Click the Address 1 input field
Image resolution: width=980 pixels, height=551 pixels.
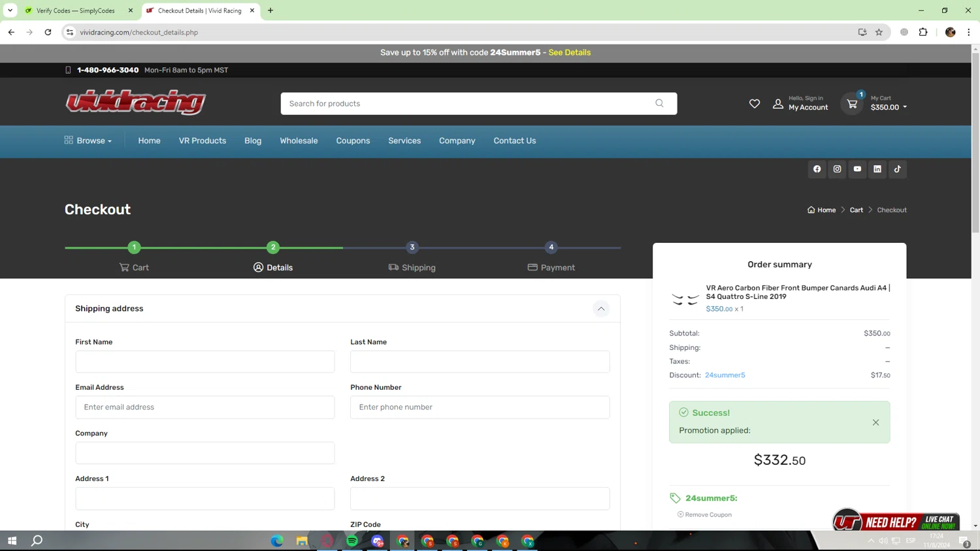coord(205,499)
